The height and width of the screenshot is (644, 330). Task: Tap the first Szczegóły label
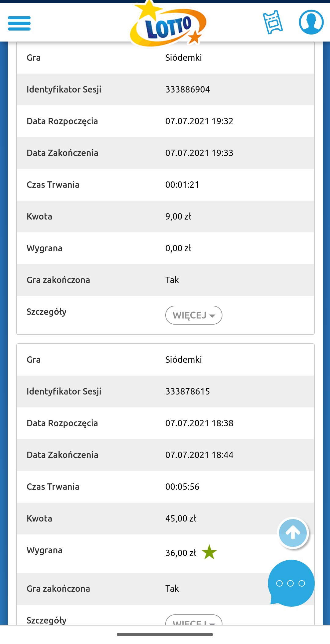click(x=46, y=312)
